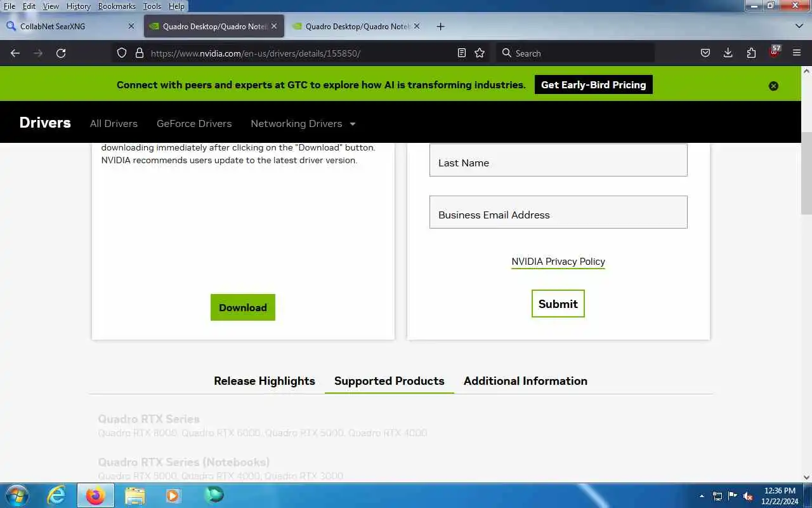Viewport: 812px width, 508px height.
Task: Open the muted volume tray icon
Action: coord(749,496)
